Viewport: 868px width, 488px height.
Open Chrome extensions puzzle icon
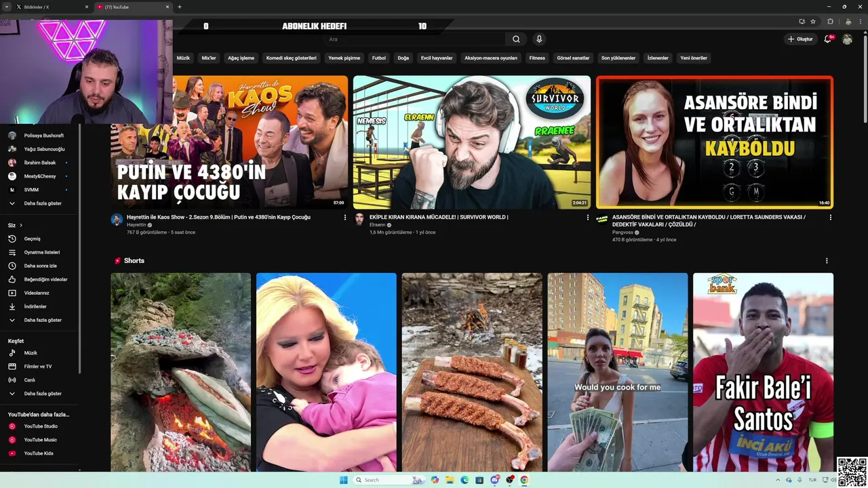[830, 22]
